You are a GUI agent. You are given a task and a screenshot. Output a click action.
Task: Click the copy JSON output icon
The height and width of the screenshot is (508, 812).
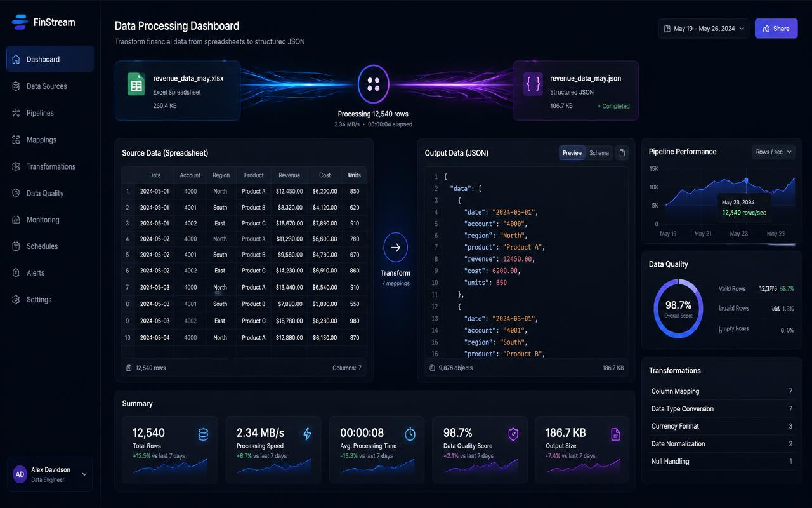click(622, 153)
